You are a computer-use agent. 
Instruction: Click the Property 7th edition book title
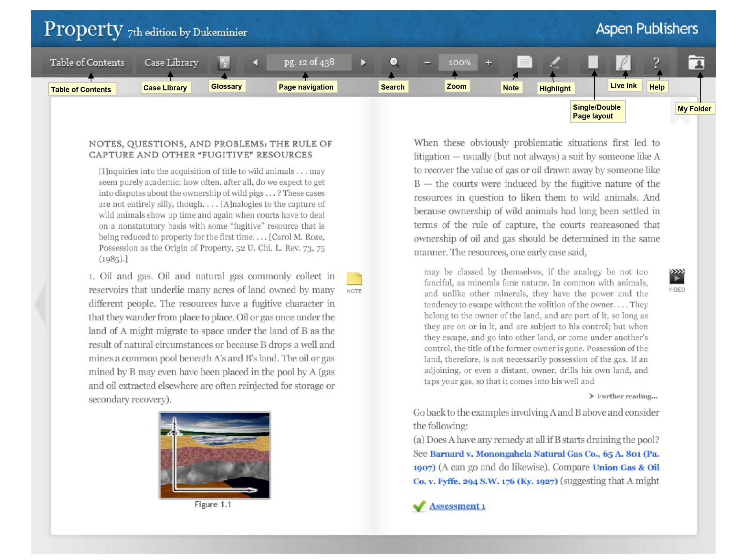coord(146,30)
